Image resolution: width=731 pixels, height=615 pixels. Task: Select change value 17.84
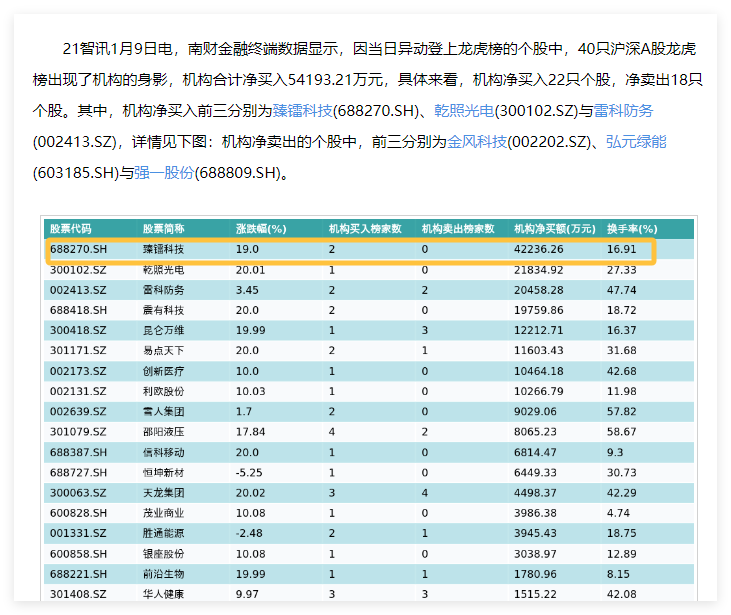click(x=250, y=432)
